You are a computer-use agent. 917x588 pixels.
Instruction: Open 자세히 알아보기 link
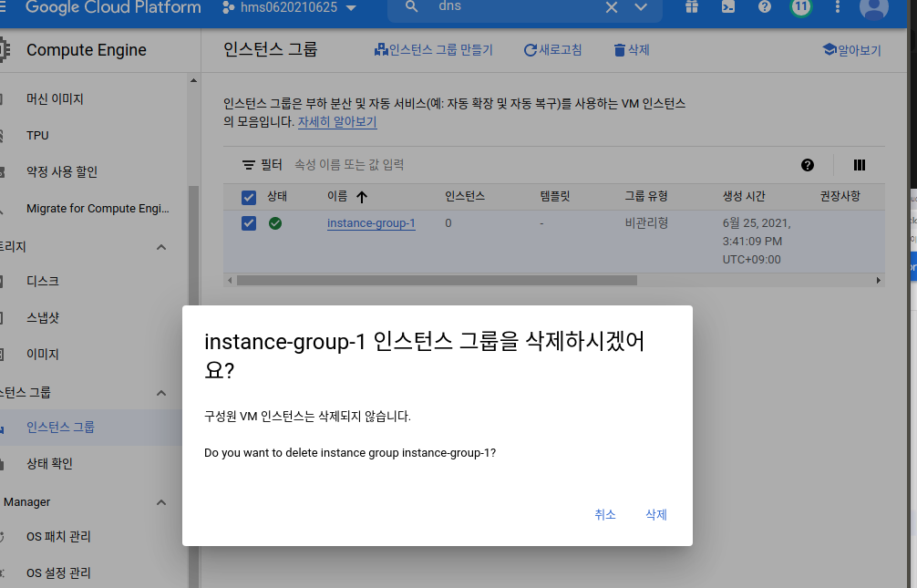click(x=337, y=121)
